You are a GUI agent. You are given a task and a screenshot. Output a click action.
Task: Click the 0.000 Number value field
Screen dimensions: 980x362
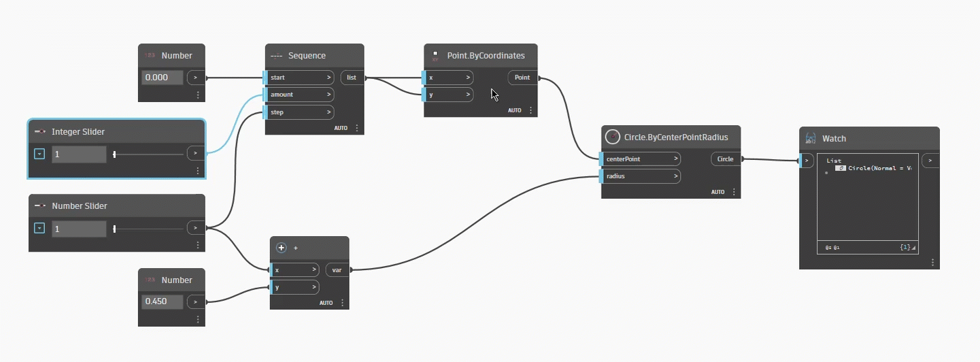click(x=163, y=77)
